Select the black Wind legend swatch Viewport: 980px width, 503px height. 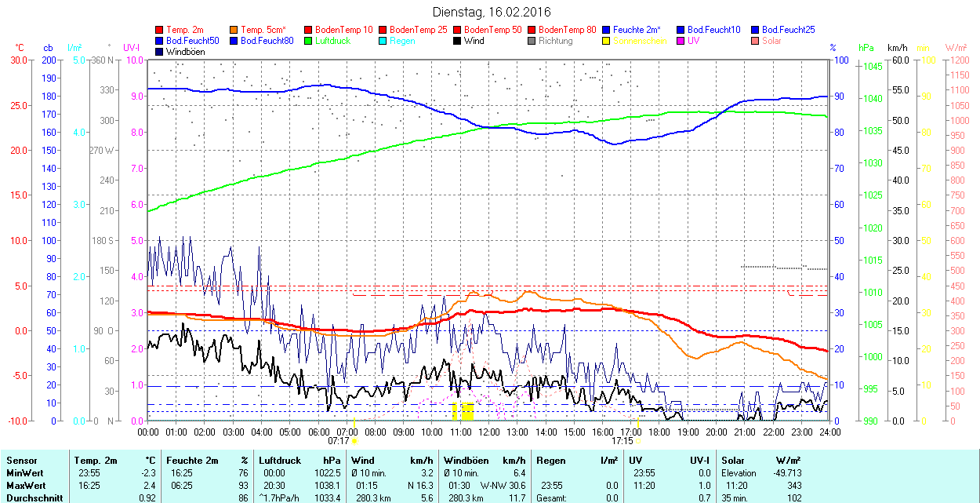coord(458,41)
